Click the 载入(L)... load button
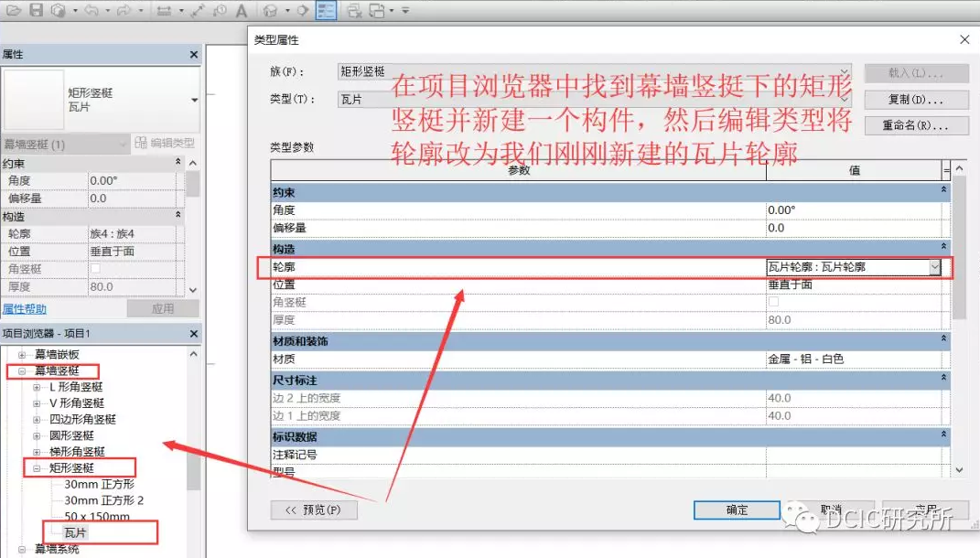The width and height of the screenshot is (980, 558). tap(916, 73)
